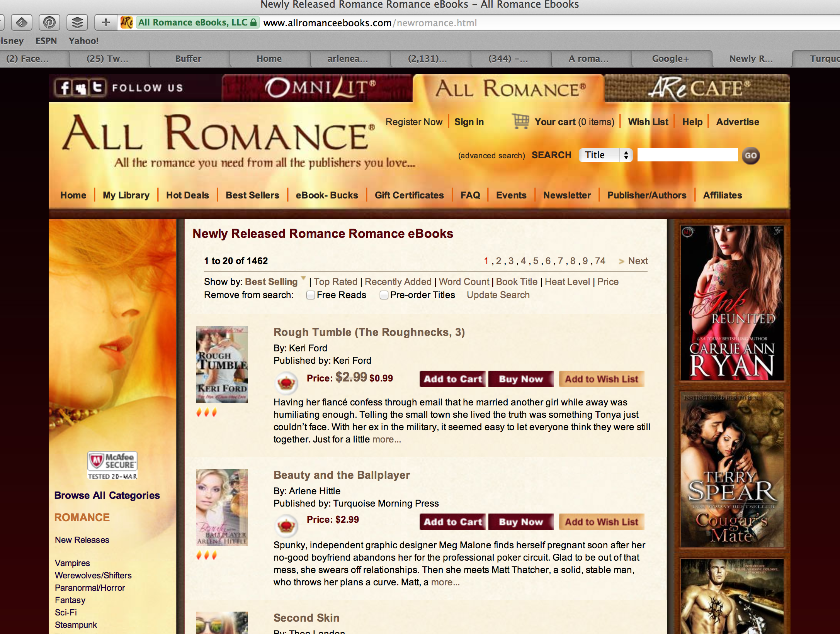This screenshot has width=840, height=634.
Task: Click Buy Now for Beauty and the Ballplayer
Action: (x=520, y=522)
